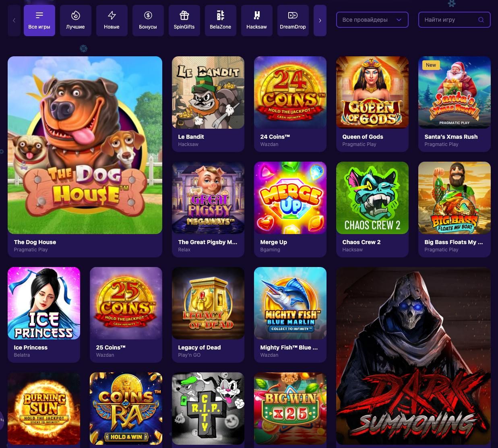
Task: Open the Лучшие flame category
Action: pyautogui.click(x=76, y=21)
